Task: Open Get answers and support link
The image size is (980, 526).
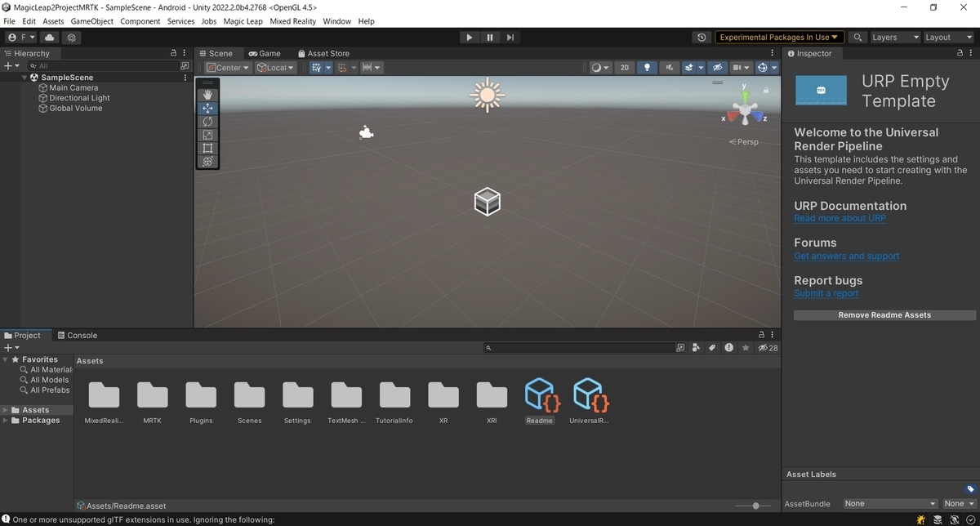Action: [x=846, y=256]
